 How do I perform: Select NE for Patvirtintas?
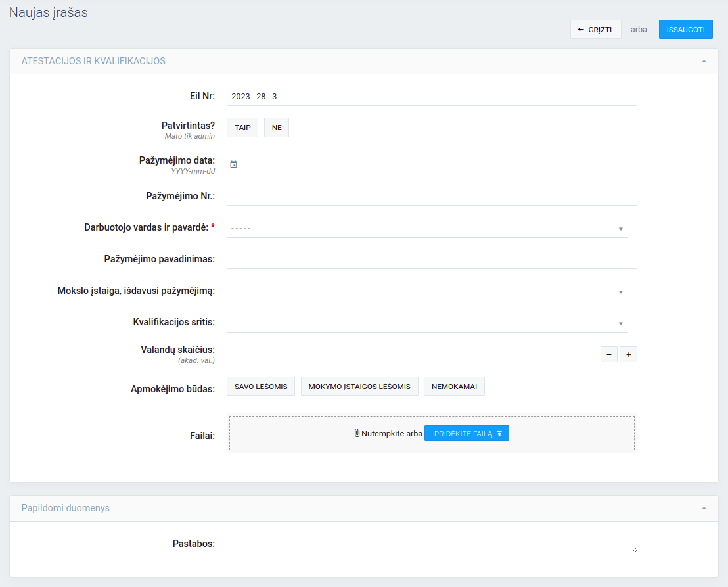[x=277, y=128]
